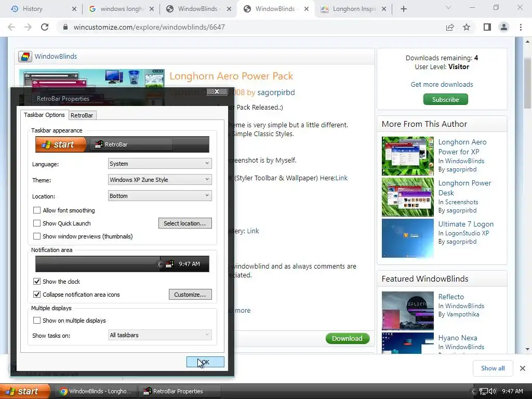Enable Show Quick Launch
The image size is (532, 399).
click(37, 223)
